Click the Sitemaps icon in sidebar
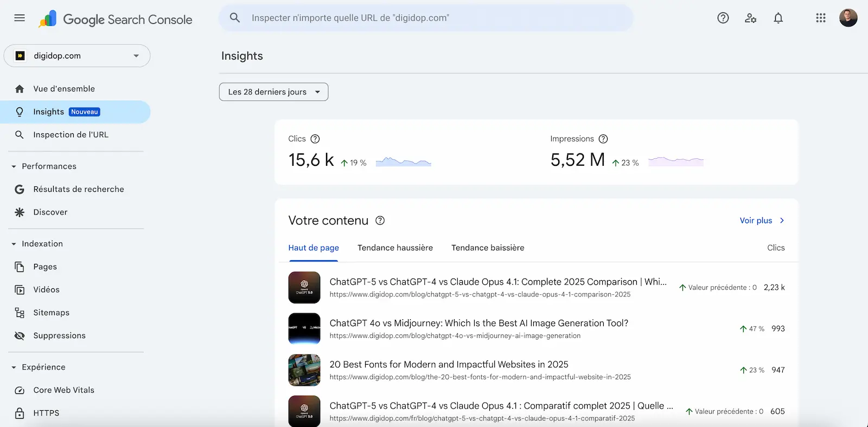 coord(20,313)
